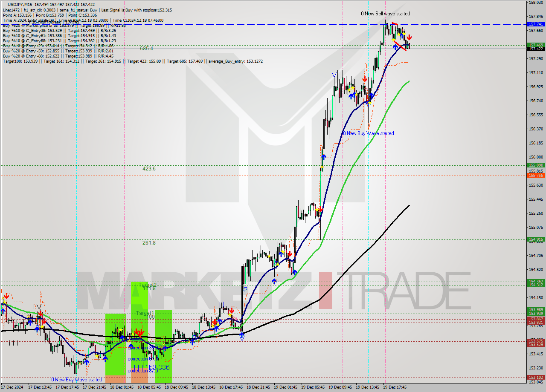
Task: Click the green 154.362 price tag
Action: [x=536, y=281]
